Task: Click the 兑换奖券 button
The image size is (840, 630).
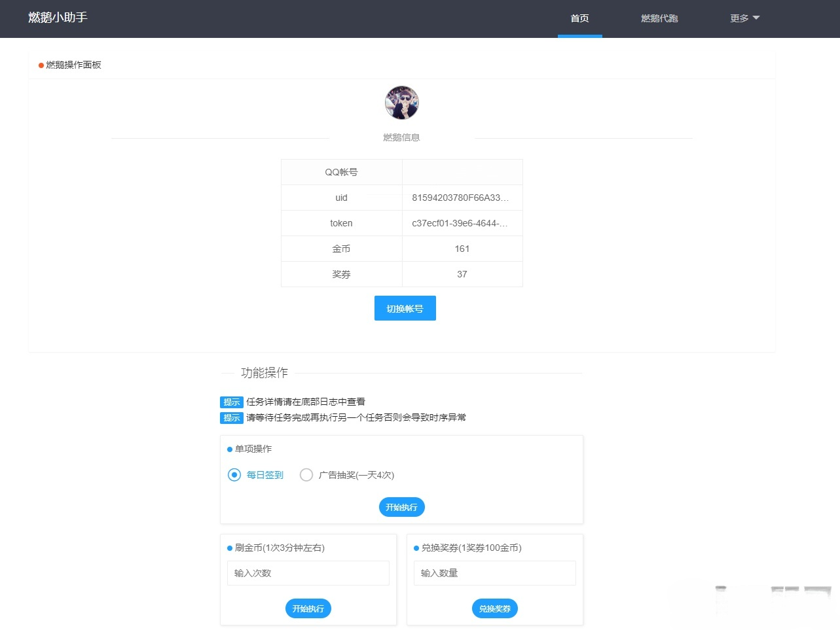Action: tap(494, 608)
